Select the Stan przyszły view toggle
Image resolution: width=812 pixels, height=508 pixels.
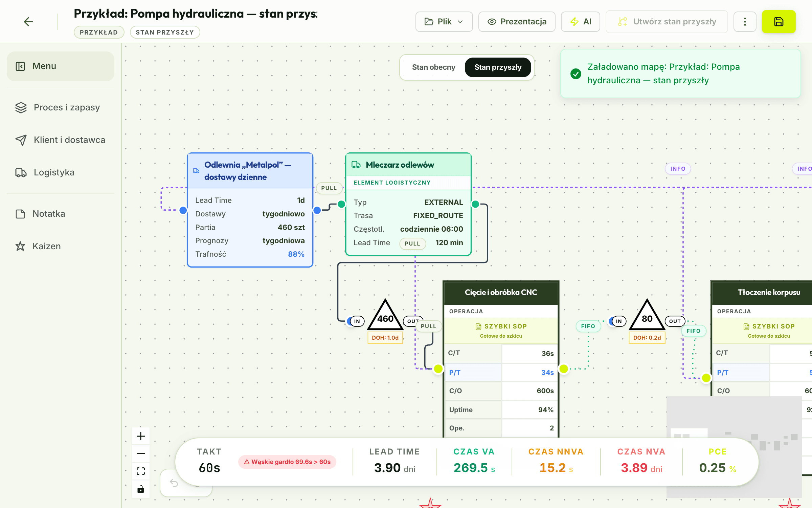[x=498, y=67]
